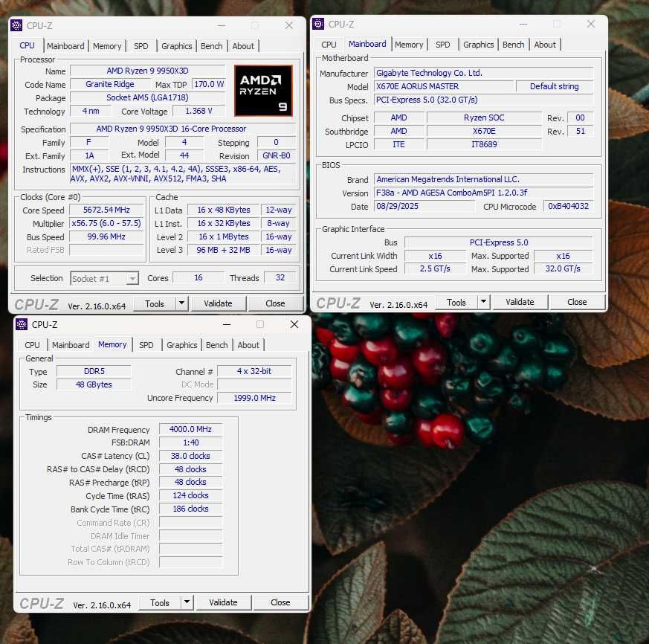Image resolution: width=649 pixels, height=644 pixels.
Task: Click the CAS# Latency value 38.0 clocks
Action: [x=190, y=456]
